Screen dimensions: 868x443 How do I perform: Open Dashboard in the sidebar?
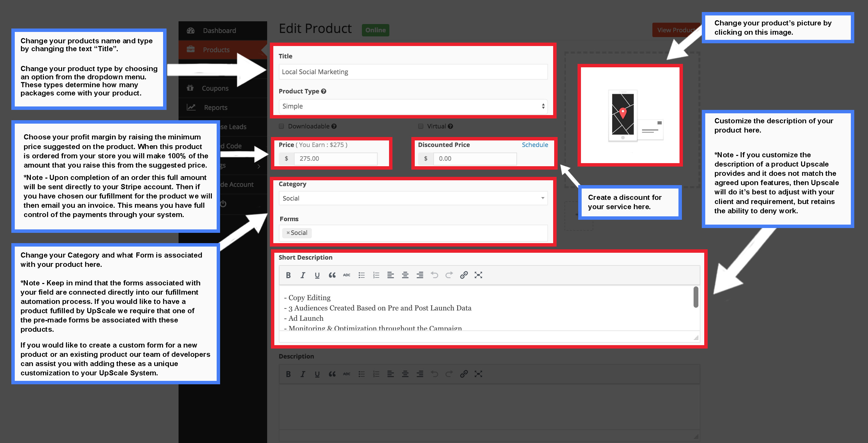[219, 31]
